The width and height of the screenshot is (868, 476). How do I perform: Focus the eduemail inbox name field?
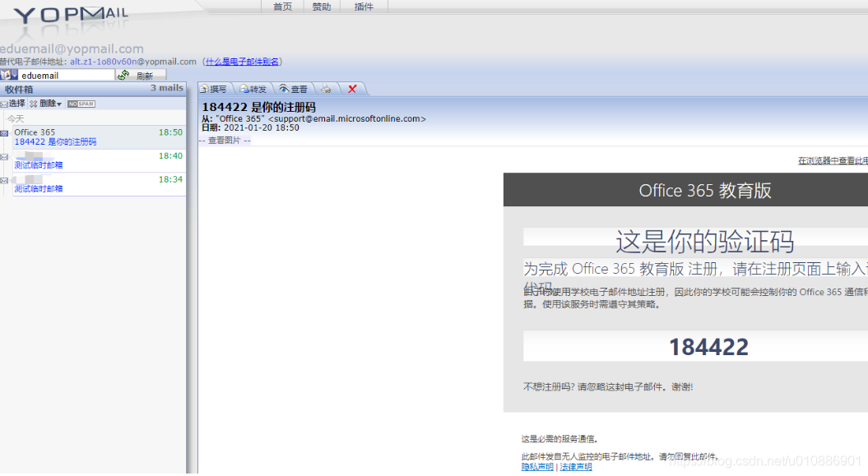67,75
